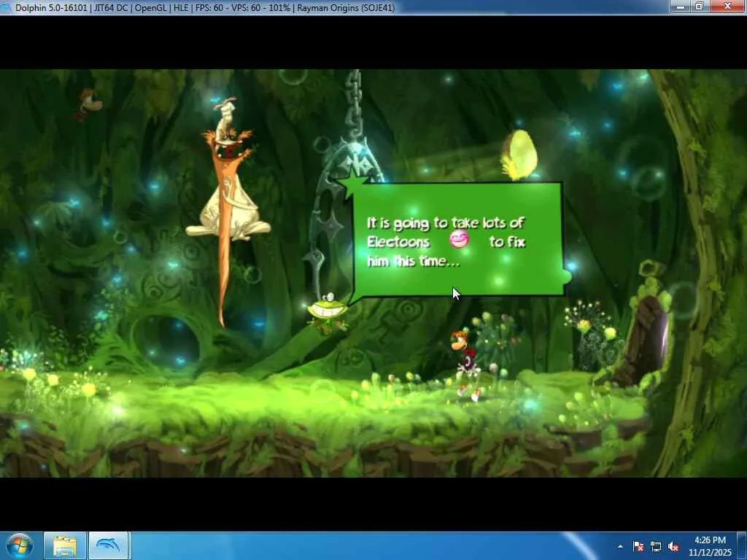
Task: Close the Dolphin emulator window
Action: click(x=728, y=6)
